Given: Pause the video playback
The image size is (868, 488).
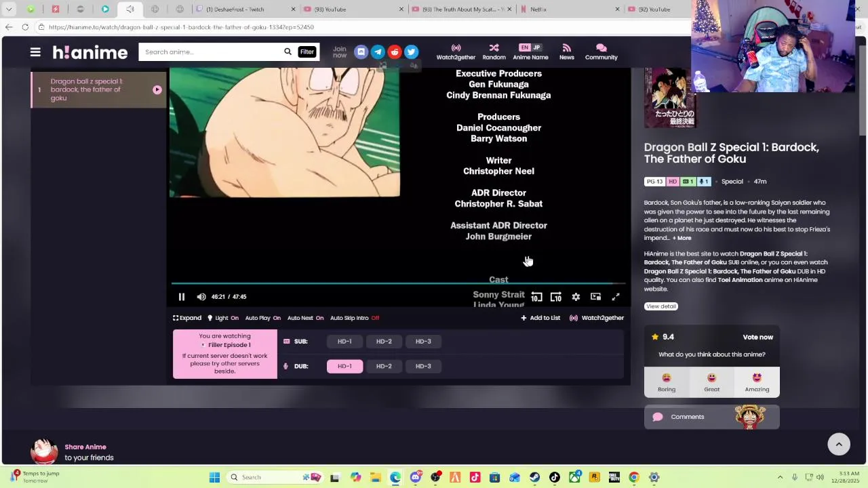Looking at the screenshot, I should point(182,297).
